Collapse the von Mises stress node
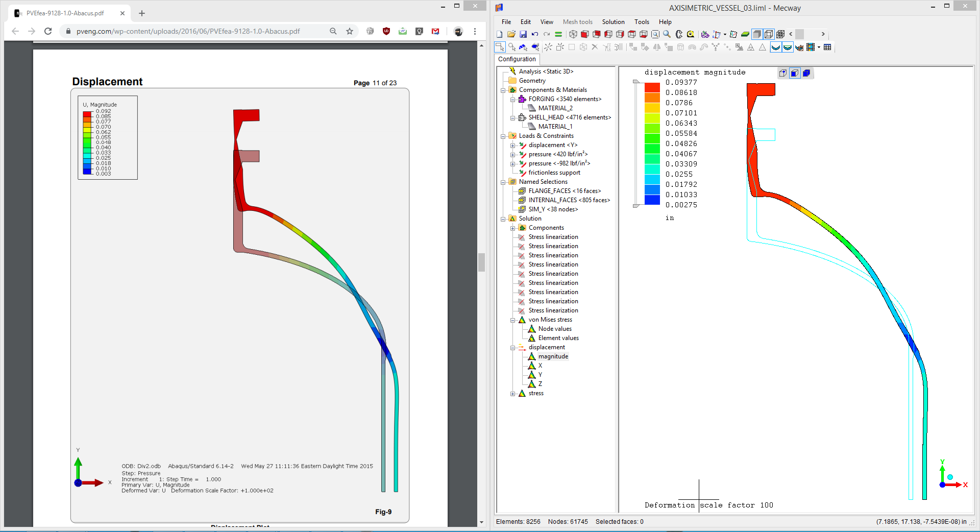This screenshot has height=532, width=980. pyautogui.click(x=513, y=320)
